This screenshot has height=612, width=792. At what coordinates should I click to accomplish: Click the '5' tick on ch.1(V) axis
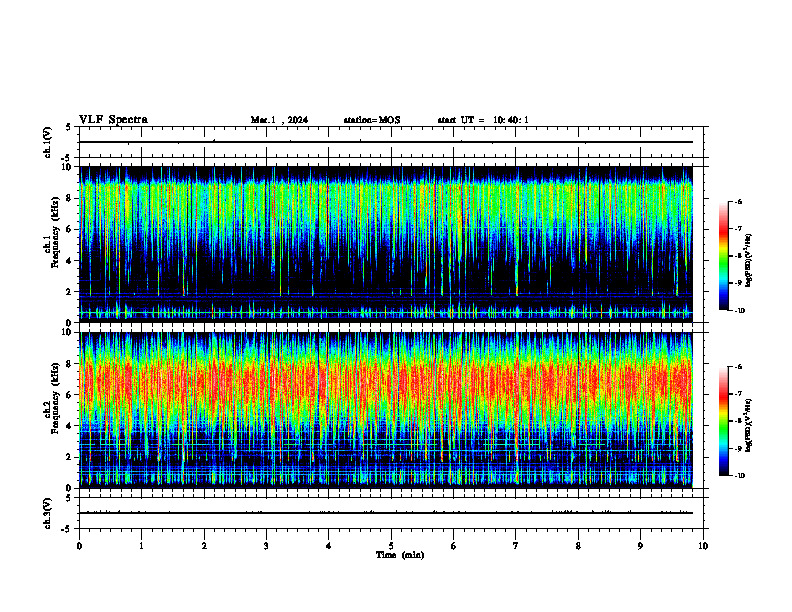68,127
